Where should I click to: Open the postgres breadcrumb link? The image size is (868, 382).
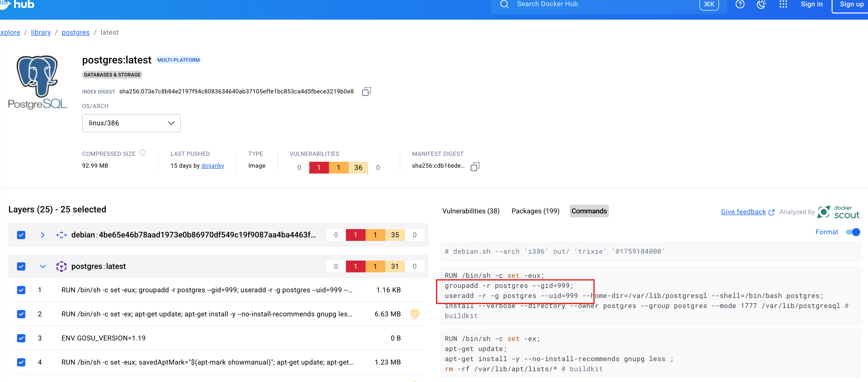click(x=76, y=32)
